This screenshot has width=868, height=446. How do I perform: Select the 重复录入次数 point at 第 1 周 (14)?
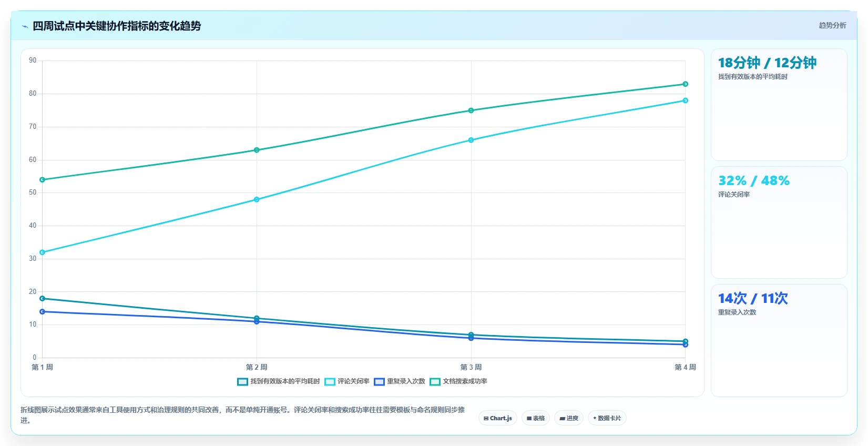(43, 312)
